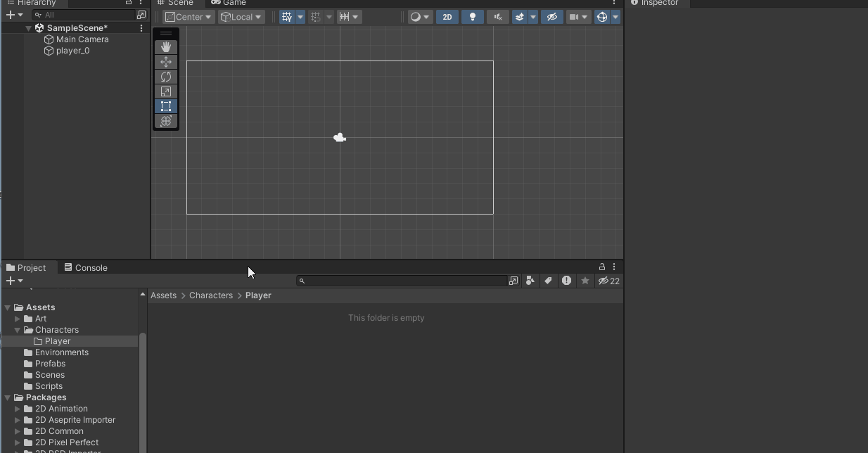Toggle grid visibility in Scene view
Screen dimensions: 868x453
pos(287,17)
